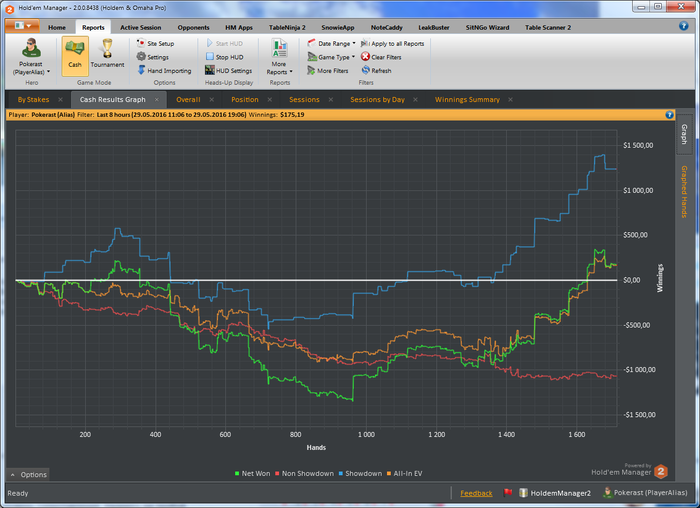The height and width of the screenshot is (508, 700).
Task: Refresh the report
Action: tap(376, 71)
